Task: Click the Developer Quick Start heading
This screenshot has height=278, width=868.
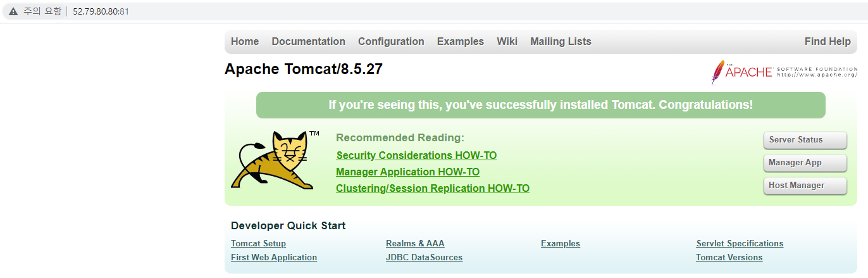Action: 288,226
